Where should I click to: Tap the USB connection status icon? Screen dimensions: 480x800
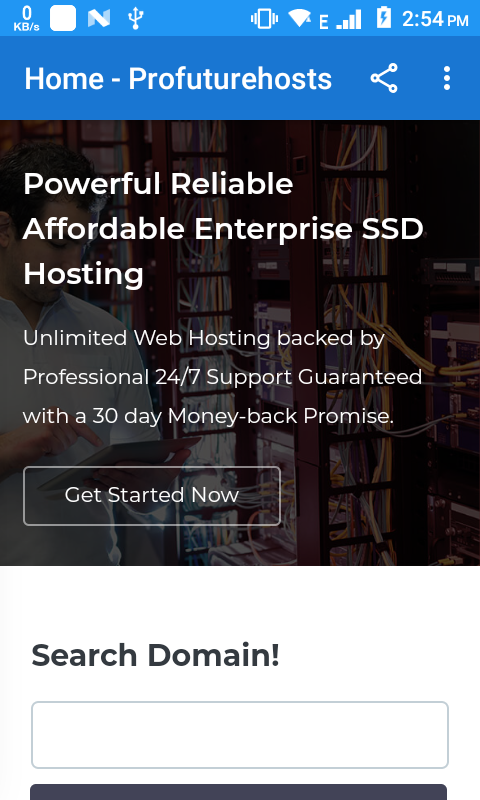coord(135,18)
